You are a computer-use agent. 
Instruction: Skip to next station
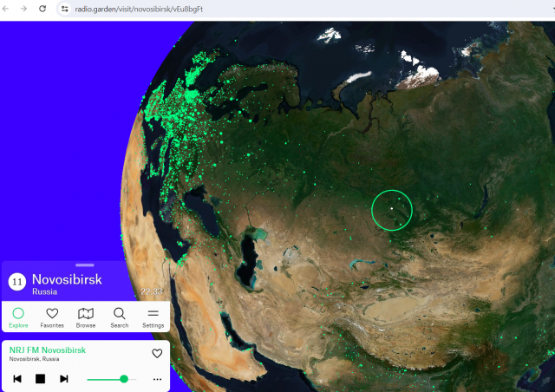coord(63,379)
